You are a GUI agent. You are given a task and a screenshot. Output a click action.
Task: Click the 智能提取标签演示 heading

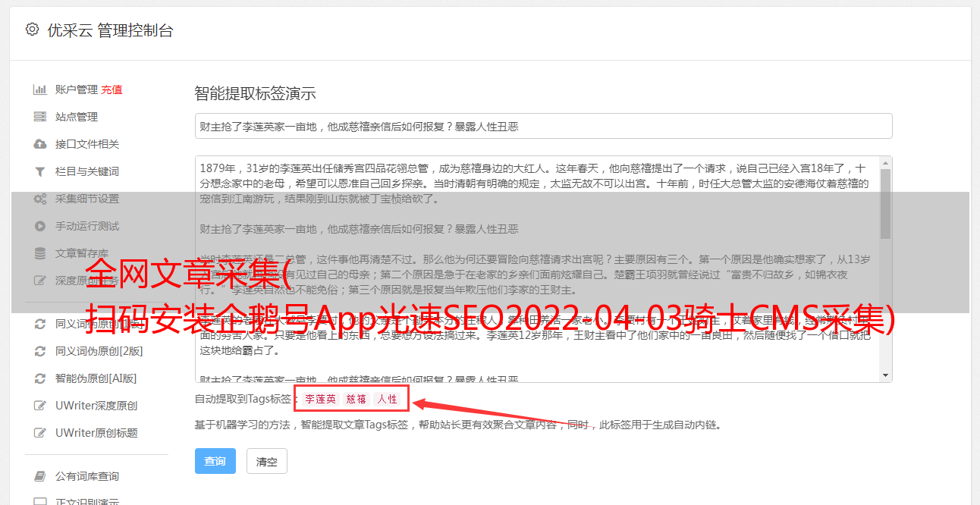[255, 94]
